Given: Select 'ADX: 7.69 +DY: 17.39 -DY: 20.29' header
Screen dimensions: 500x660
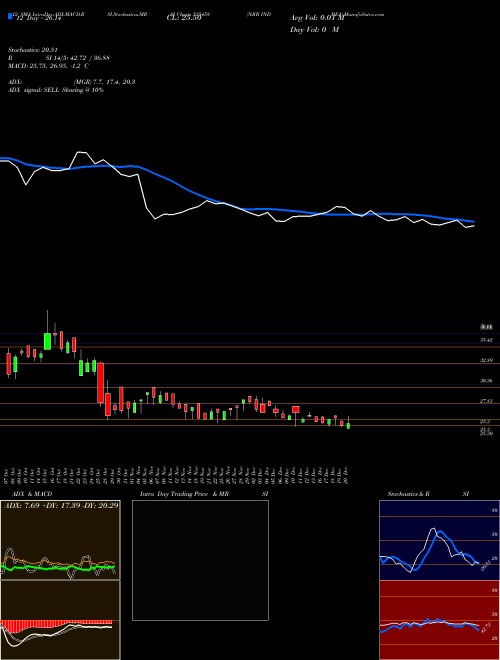Looking at the screenshot, I should click(x=61, y=505).
